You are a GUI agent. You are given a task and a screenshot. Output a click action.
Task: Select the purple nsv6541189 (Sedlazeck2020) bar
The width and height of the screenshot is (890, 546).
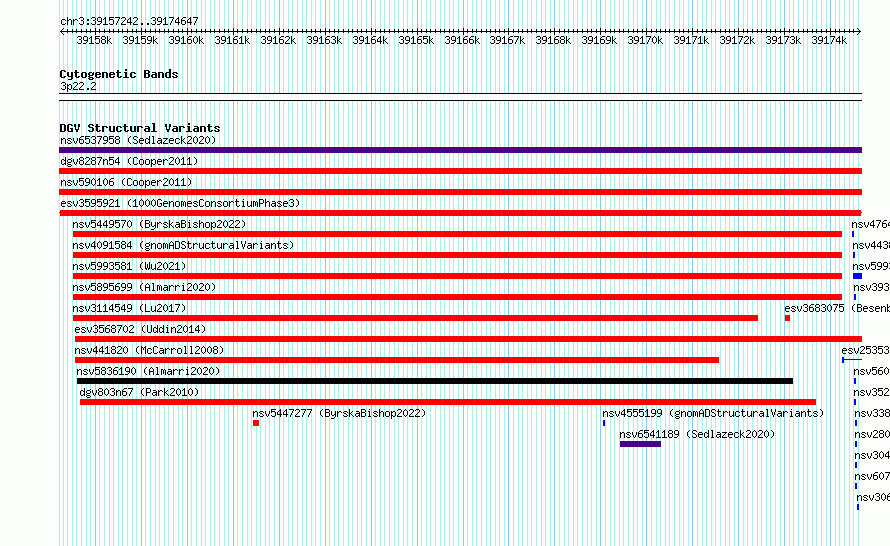coord(640,444)
